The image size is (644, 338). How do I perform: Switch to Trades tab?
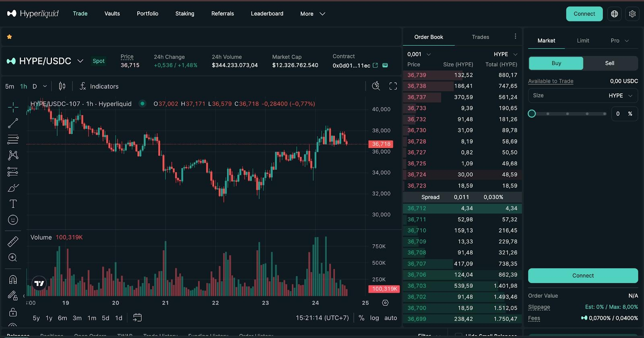point(480,37)
